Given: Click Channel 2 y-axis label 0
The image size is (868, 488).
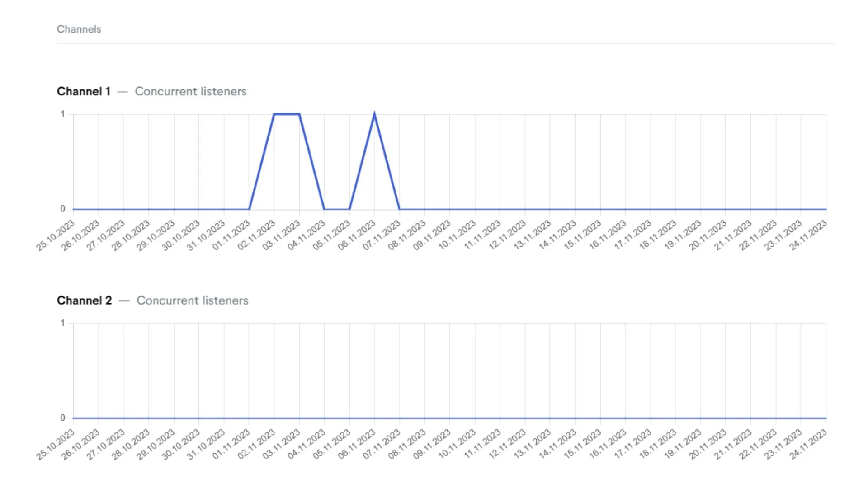Looking at the screenshot, I should [63, 418].
